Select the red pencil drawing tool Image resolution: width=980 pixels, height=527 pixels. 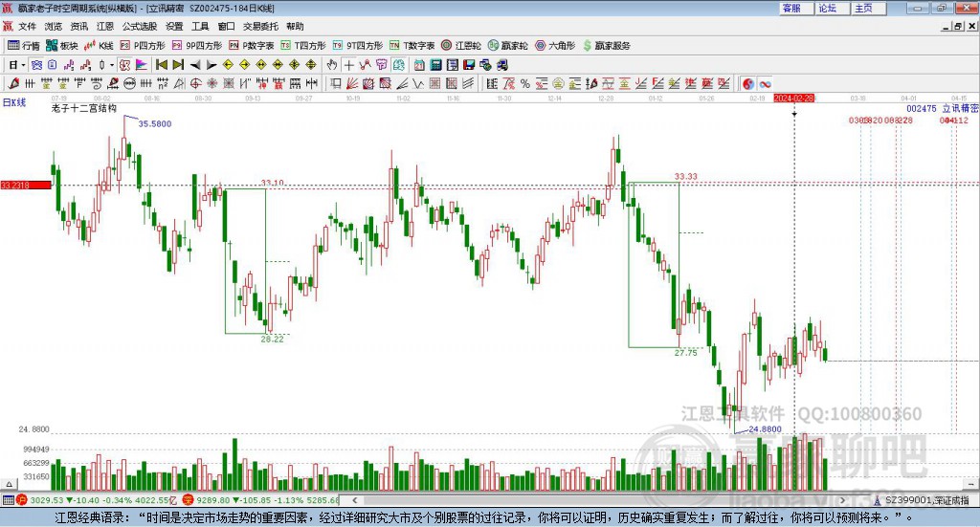[x=13, y=83]
